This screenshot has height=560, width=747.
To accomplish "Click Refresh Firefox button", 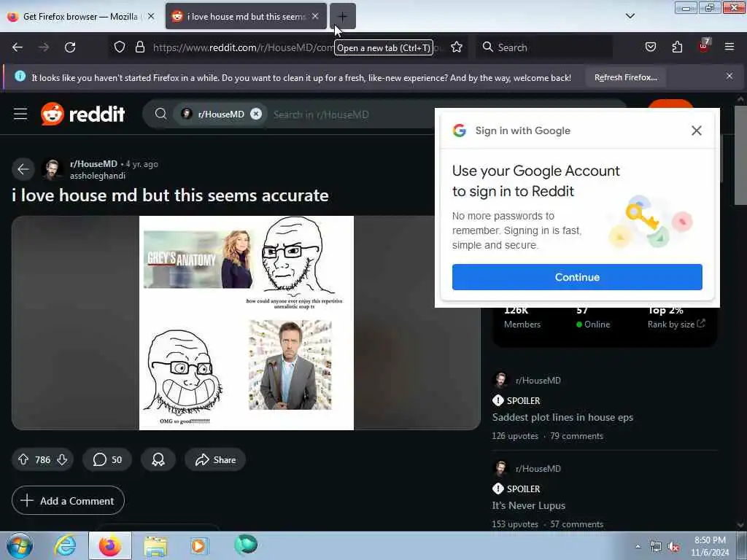I will click(x=625, y=77).
